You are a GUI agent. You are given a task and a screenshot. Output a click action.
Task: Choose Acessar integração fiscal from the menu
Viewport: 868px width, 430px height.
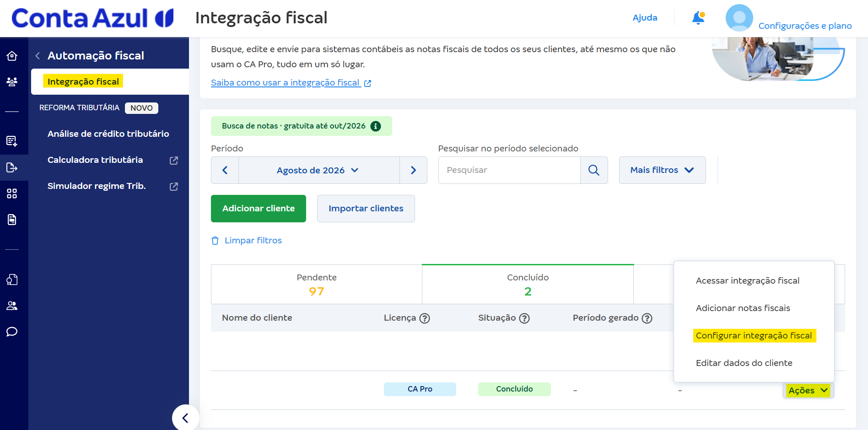click(748, 281)
